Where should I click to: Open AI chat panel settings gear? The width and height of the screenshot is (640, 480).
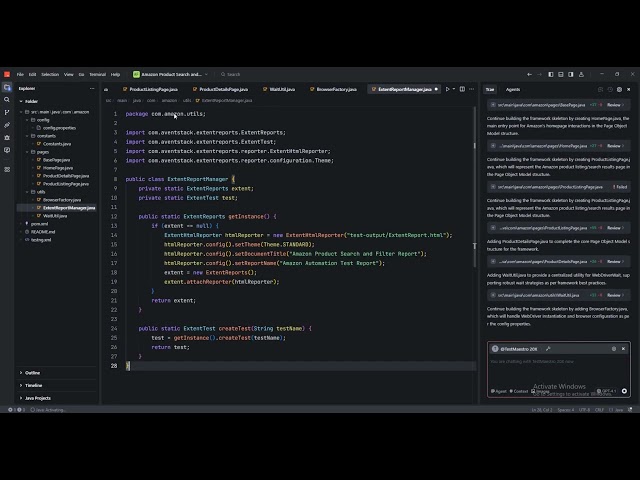click(619, 89)
